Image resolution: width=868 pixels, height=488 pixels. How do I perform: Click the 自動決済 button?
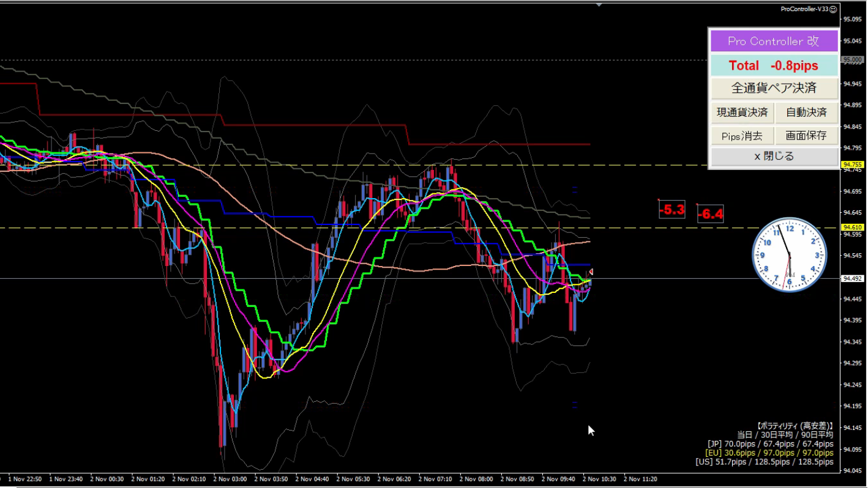[806, 113]
